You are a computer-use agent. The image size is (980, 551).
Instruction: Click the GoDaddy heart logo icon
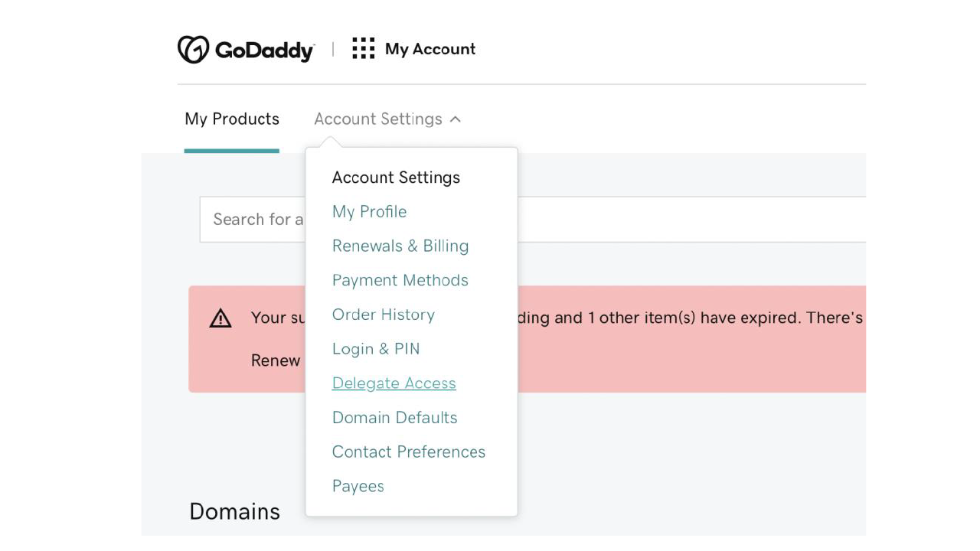pyautogui.click(x=193, y=50)
